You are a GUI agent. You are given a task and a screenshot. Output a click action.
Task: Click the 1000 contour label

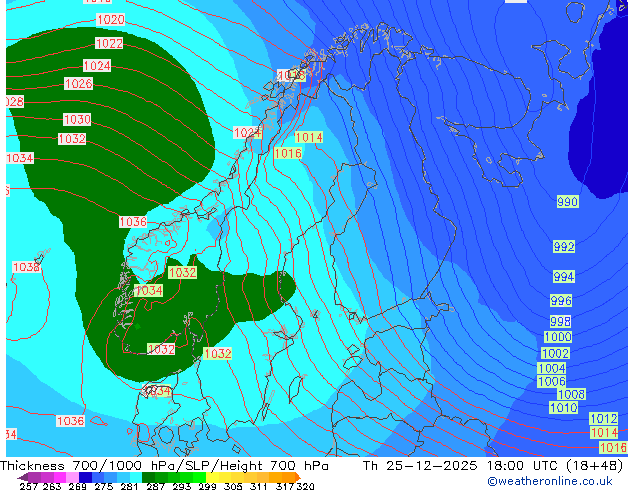click(558, 337)
